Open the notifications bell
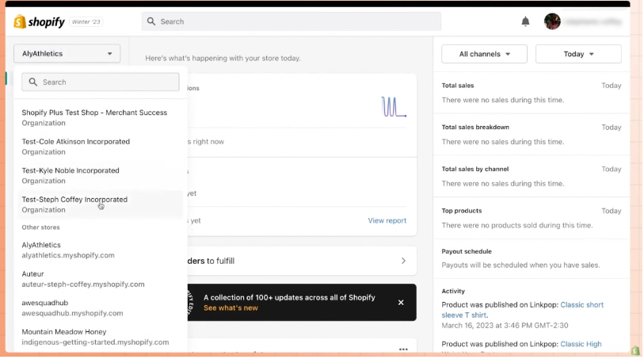The width and height of the screenshot is (644, 359). (x=525, y=21)
